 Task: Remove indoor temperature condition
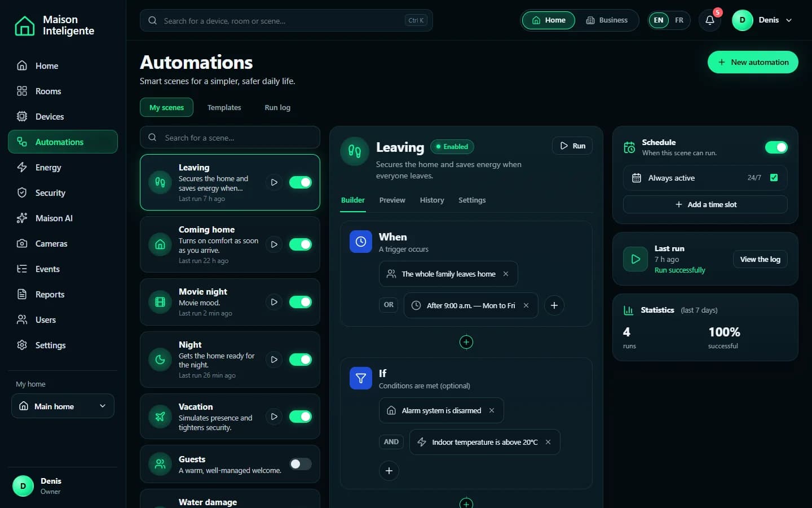(548, 442)
